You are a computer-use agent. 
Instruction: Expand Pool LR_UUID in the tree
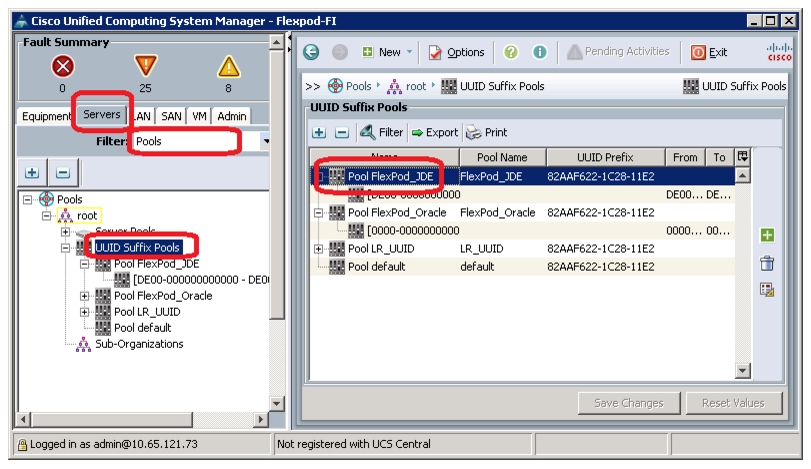(85, 312)
